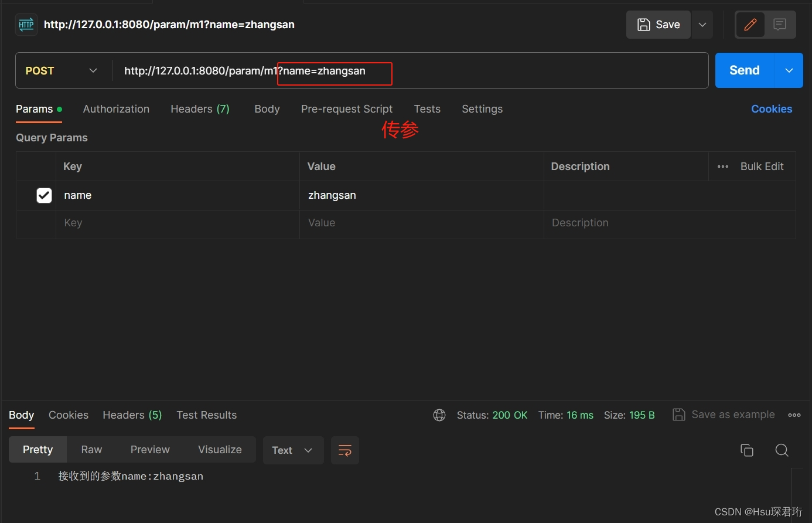This screenshot has height=523, width=812.
Task: Select the response Cookies tab
Action: point(69,415)
